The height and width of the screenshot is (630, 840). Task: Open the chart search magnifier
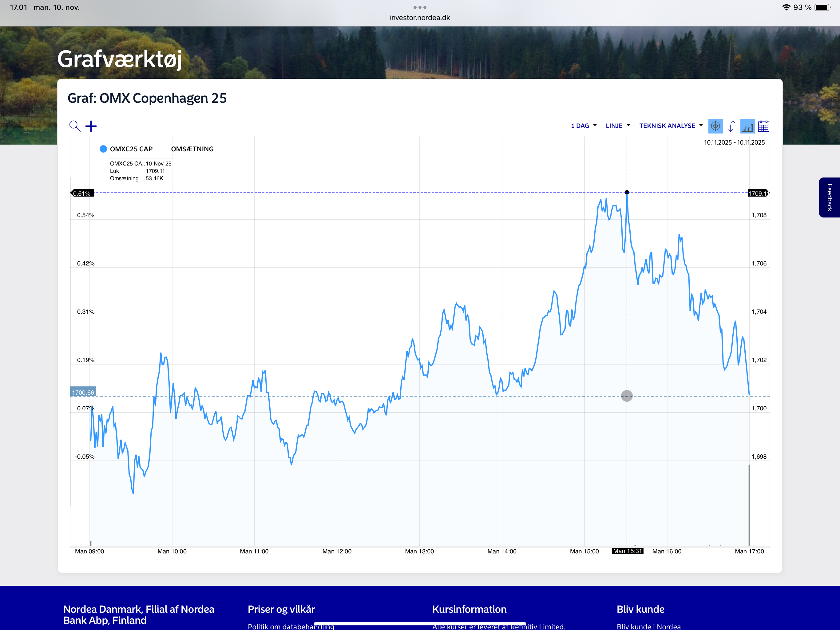coord(75,126)
